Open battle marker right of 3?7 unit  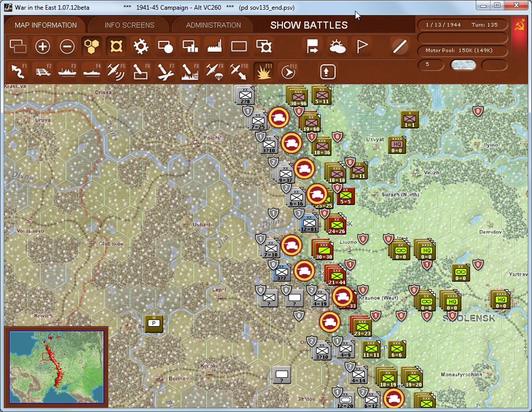coord(304,270)
